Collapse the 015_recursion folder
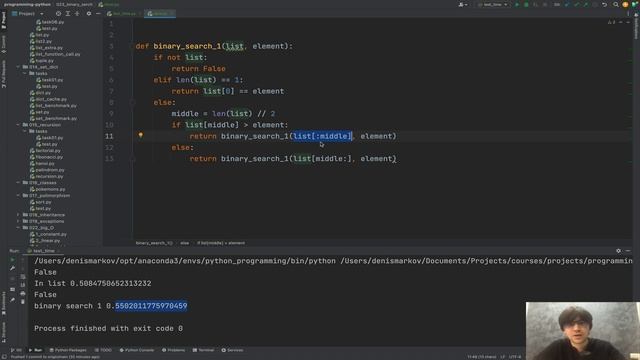Image resolution: width=640 pixels, height=360 pixels. coord(18,125)
